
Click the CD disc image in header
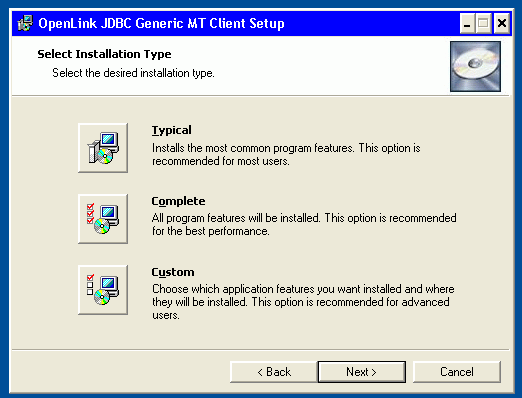pos(475,66)
